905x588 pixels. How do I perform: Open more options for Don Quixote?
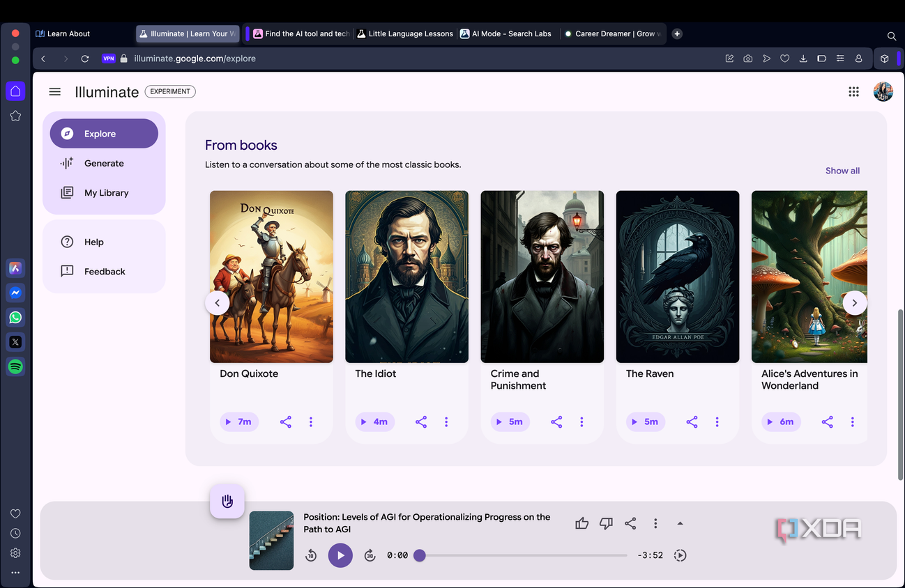click(311, 421)
